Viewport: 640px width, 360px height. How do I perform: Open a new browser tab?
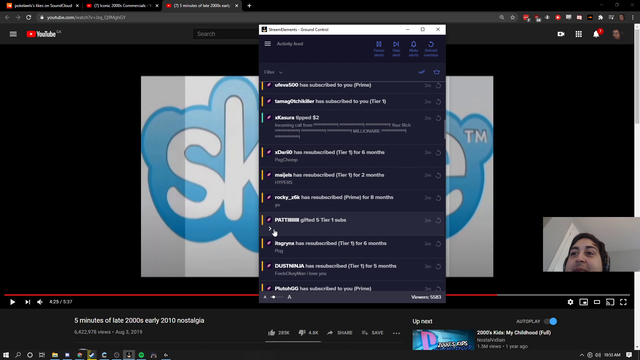(249, 6)
